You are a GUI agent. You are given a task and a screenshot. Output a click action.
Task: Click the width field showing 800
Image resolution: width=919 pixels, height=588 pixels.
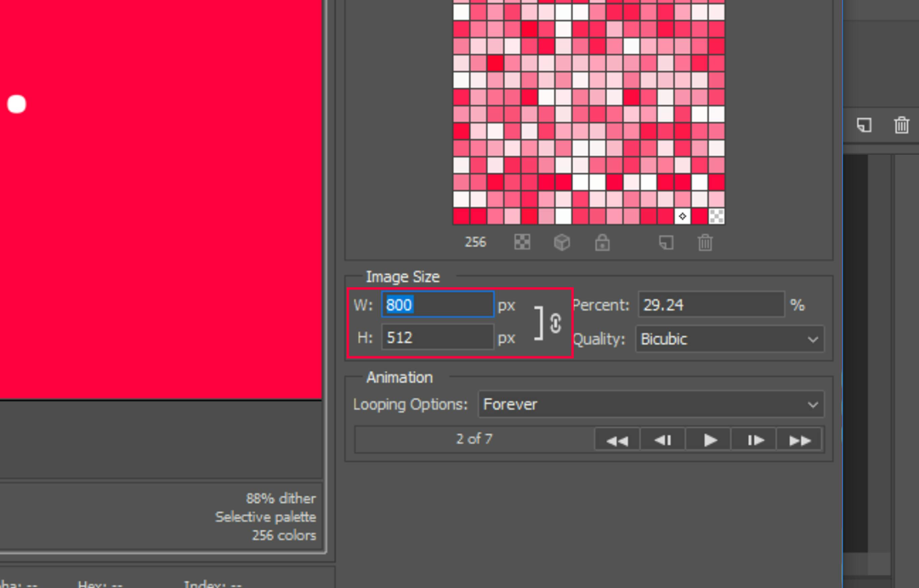click(438, 304)
